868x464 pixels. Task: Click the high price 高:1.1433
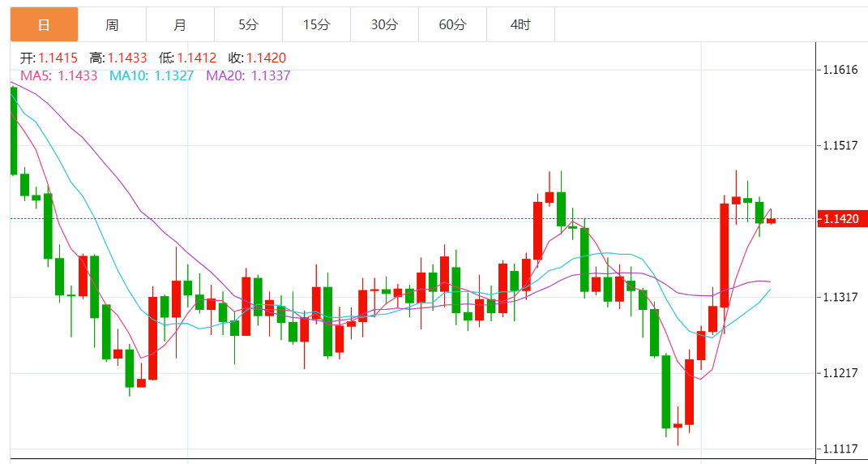[x=118, y=58]
